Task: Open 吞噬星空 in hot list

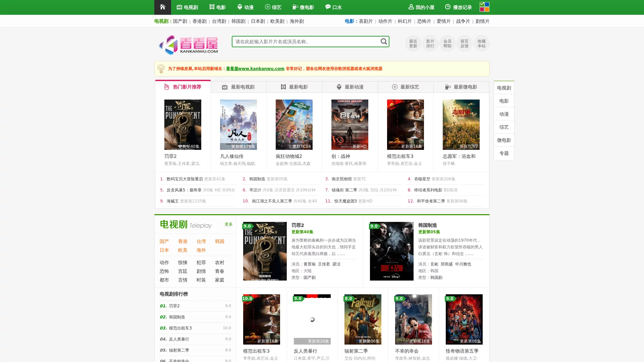Action: pyautogui.click(x=422, y=179)
